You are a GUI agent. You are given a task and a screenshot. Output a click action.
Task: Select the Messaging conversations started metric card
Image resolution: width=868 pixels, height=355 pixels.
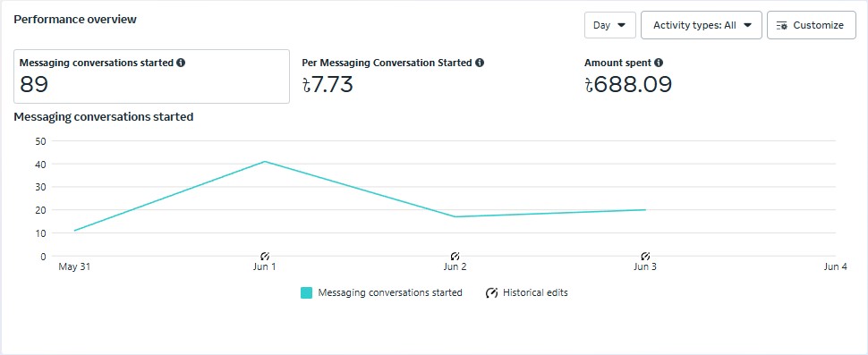coord(152,76)
